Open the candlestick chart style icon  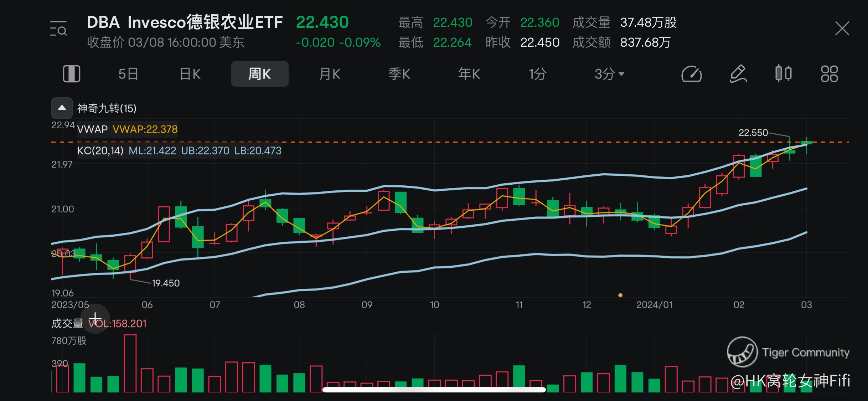click(783, 74)
